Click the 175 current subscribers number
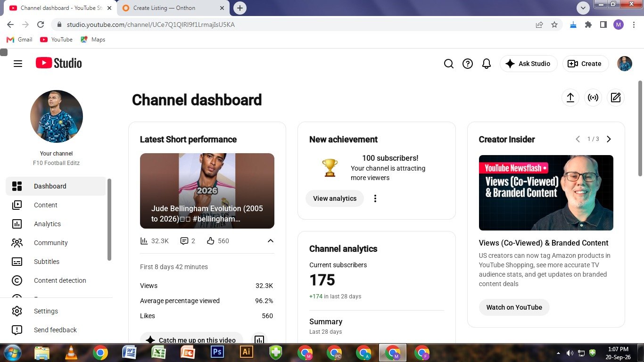This screenshot has height=362, width=644. [322, 280]
